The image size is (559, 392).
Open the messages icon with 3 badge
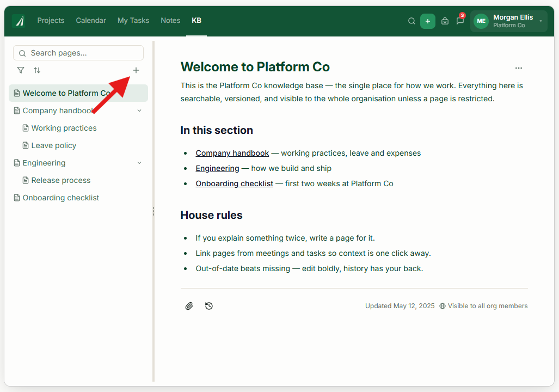pos(460,20)
